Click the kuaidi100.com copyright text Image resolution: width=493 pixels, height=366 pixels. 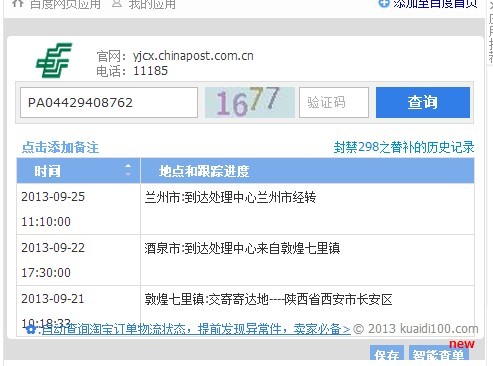click(416, 329)
